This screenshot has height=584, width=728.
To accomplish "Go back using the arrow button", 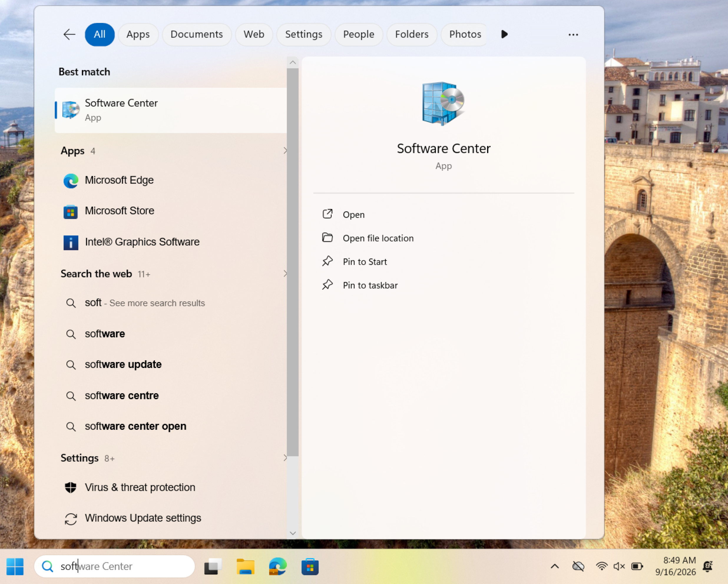I will [69, 34].
